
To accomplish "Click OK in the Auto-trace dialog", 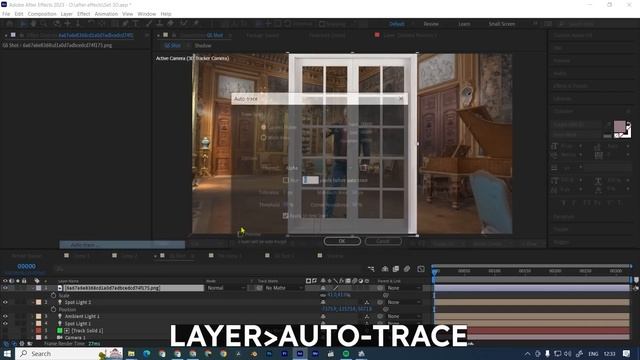I will tap(342, 241).
